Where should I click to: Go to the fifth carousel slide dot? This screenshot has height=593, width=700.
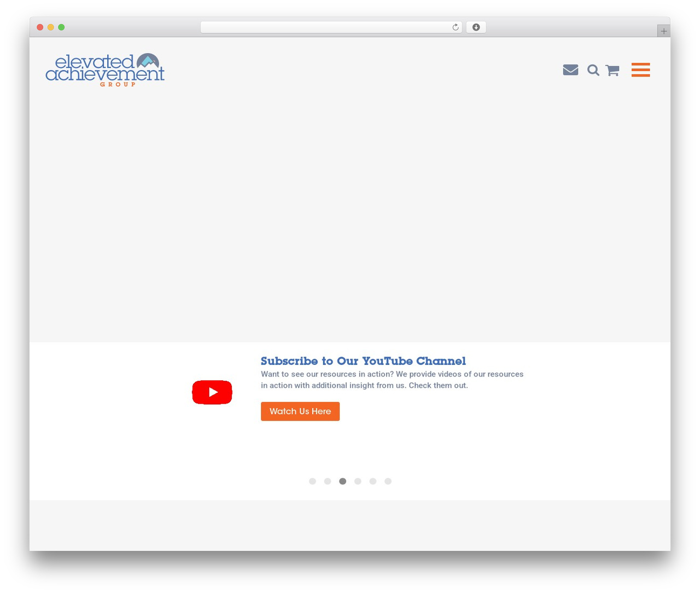(373, 481)
